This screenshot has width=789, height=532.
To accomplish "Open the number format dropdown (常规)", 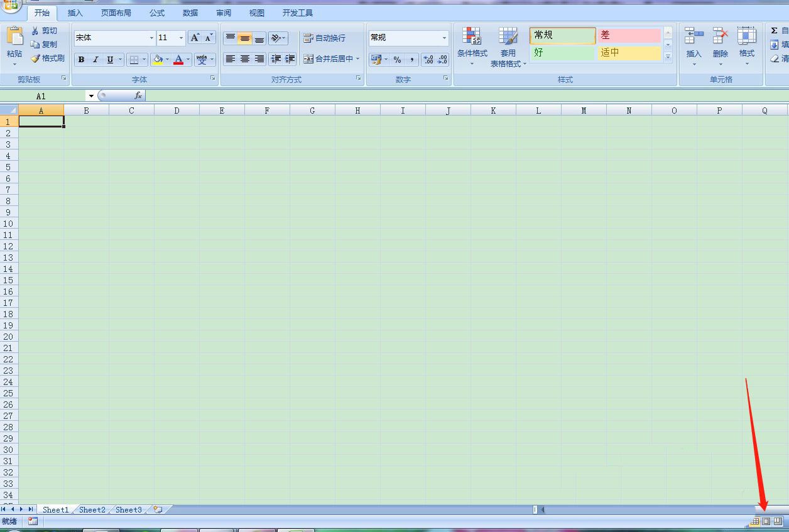I will pos(444,38).
